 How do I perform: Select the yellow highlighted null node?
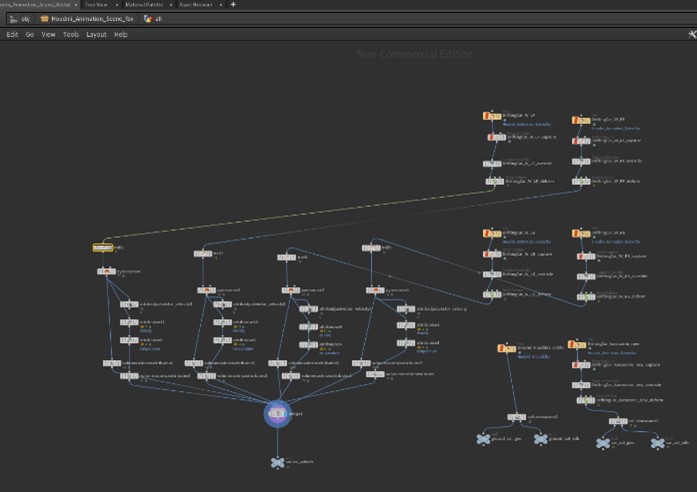point(102,247)
